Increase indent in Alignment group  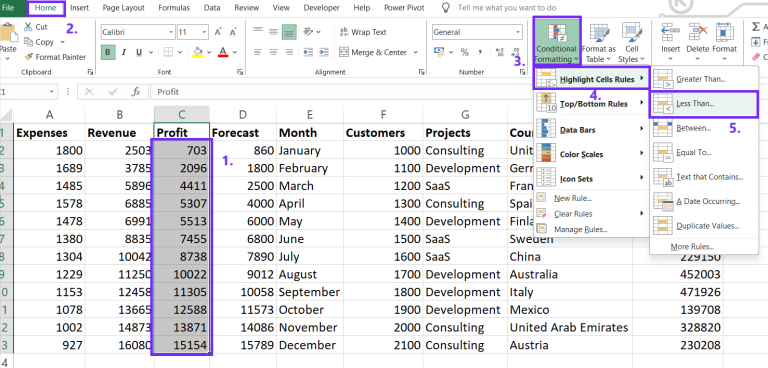[323, 52]
